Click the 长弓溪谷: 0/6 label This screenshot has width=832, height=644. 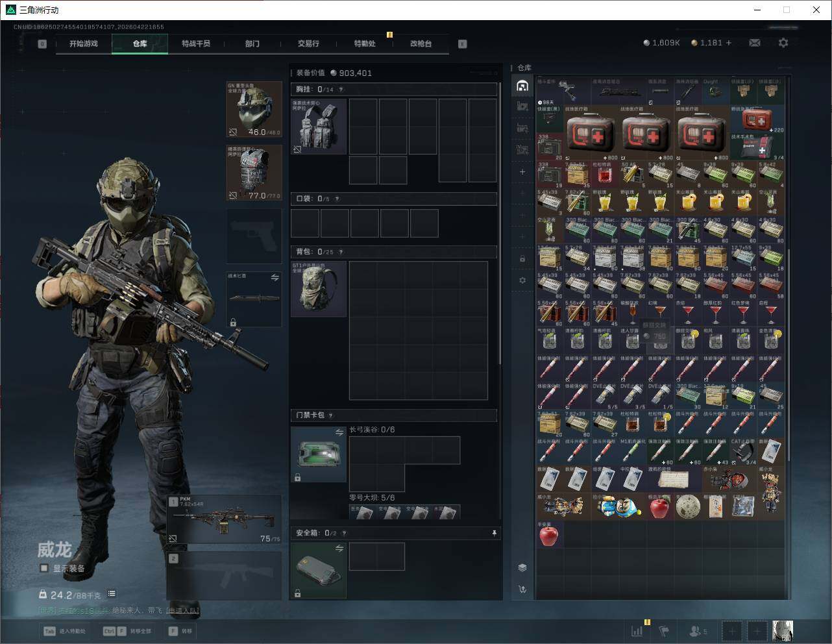point(372,430)
